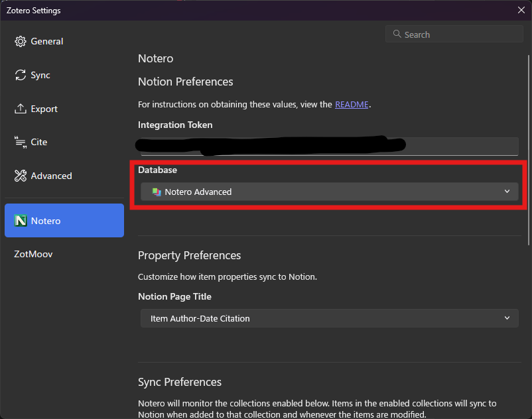Click the Notero Advanced database icon
The image size is (532, 419).
point(157,192)
